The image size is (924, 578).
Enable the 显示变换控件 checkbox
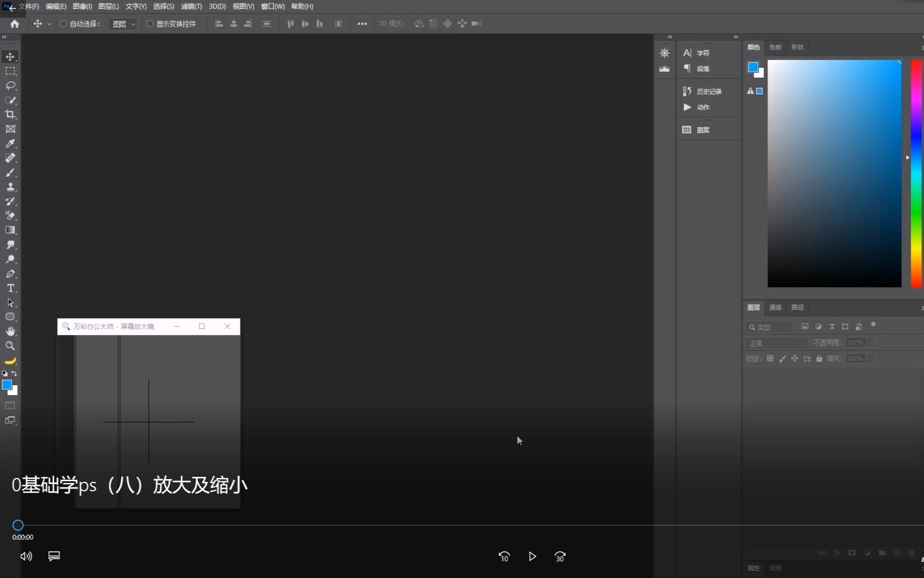(x=150, y=24)
